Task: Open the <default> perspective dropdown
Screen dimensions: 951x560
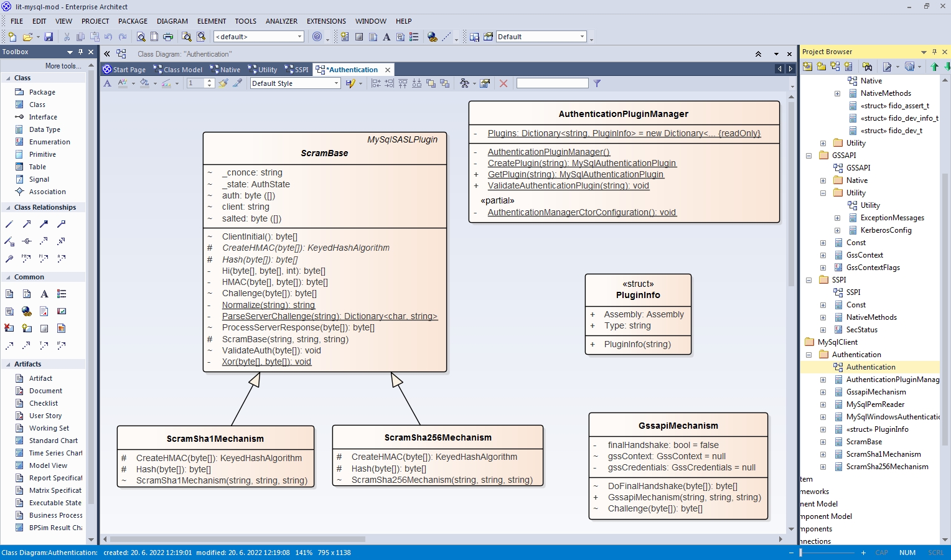Action: coord(299,37)
